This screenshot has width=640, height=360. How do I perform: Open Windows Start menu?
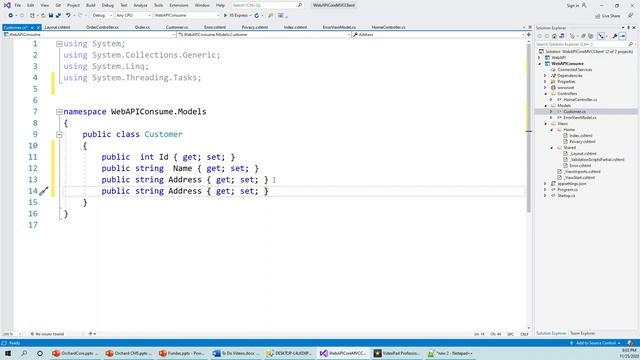coord(7,353)
